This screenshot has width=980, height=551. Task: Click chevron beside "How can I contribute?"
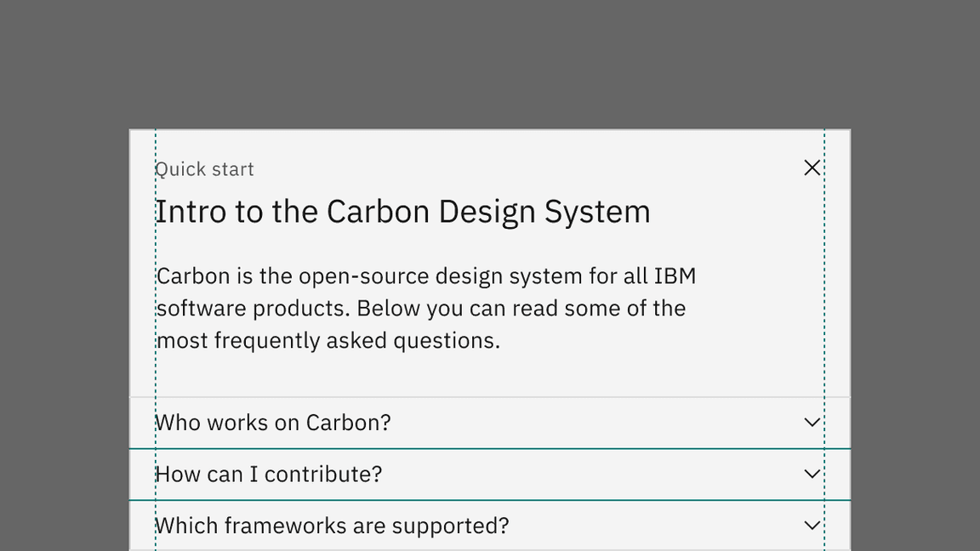tap(812, 474)
